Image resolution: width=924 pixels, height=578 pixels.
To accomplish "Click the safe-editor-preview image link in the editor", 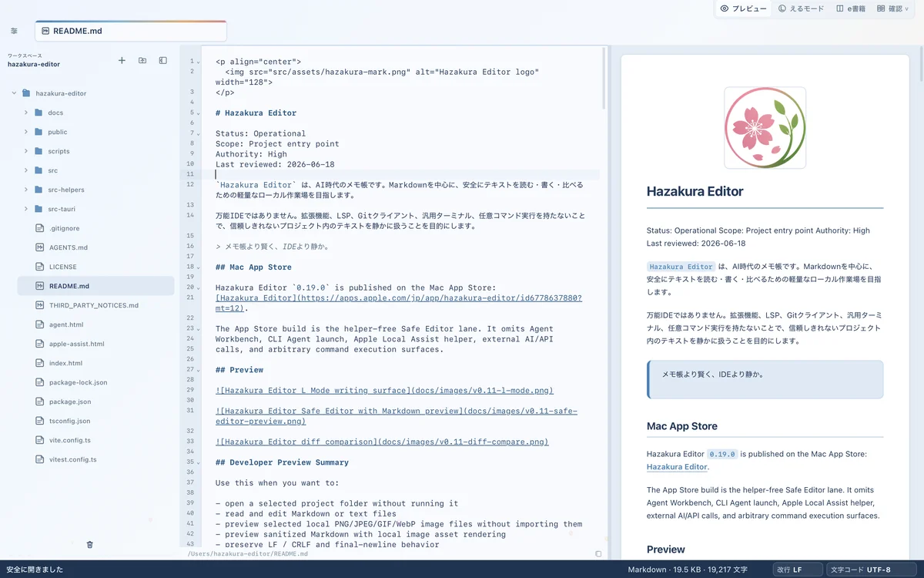I will (397, 416).
